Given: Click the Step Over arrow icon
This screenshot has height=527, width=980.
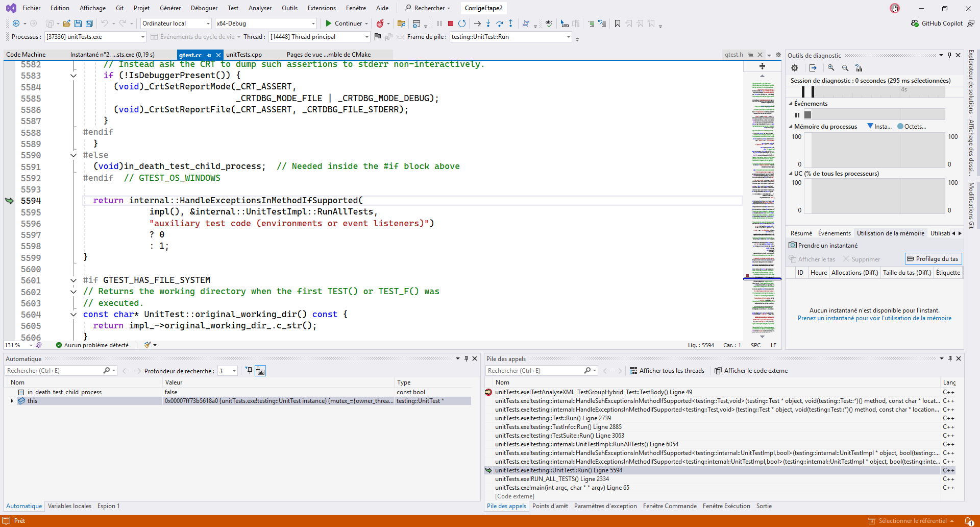Looking at the screenshot, I should click(x=499, y=23).
